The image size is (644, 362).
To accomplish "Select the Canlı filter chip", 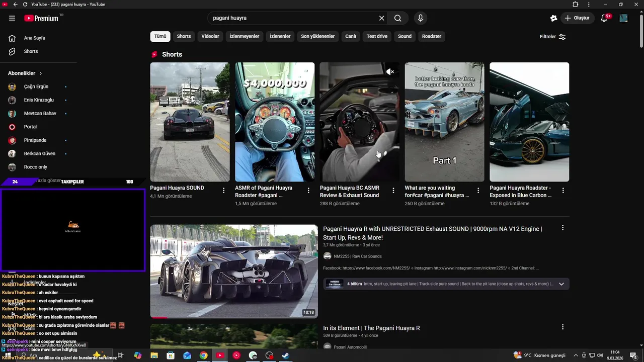I will click(x=351, y=36).
